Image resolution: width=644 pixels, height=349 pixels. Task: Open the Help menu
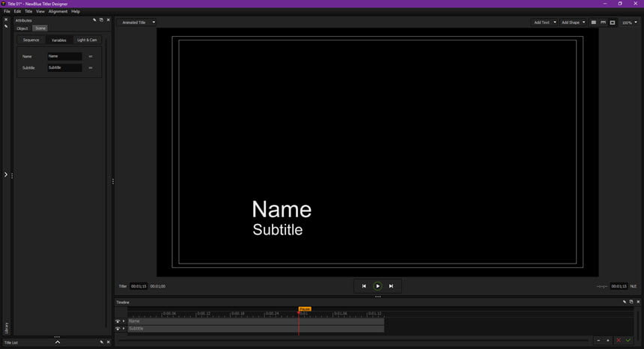76,11
